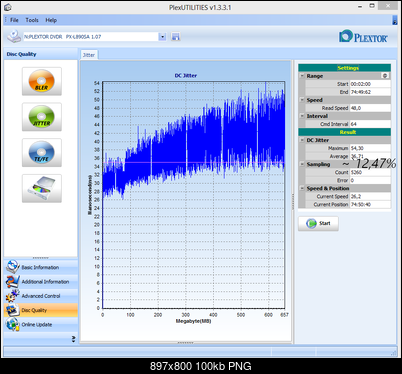The image size is (402, 374).
Task: Collapse the Range section
Action: coord(302,76)
